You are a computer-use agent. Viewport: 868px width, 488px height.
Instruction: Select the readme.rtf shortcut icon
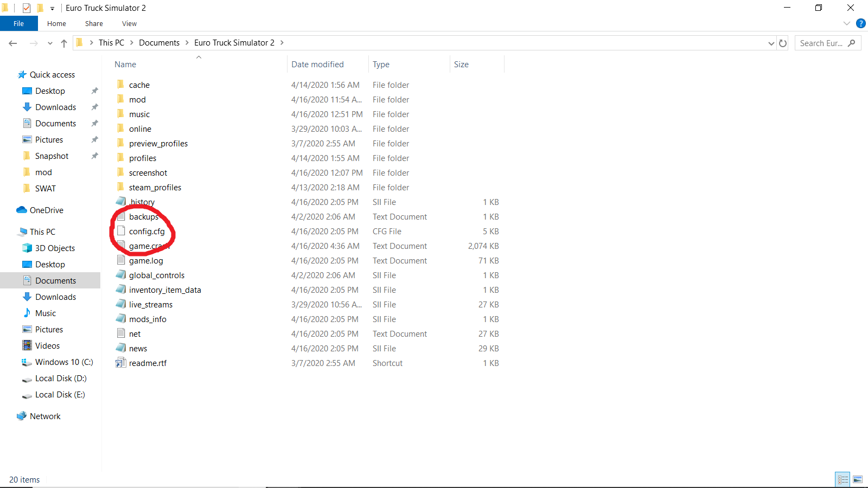[x=121, y=363]
